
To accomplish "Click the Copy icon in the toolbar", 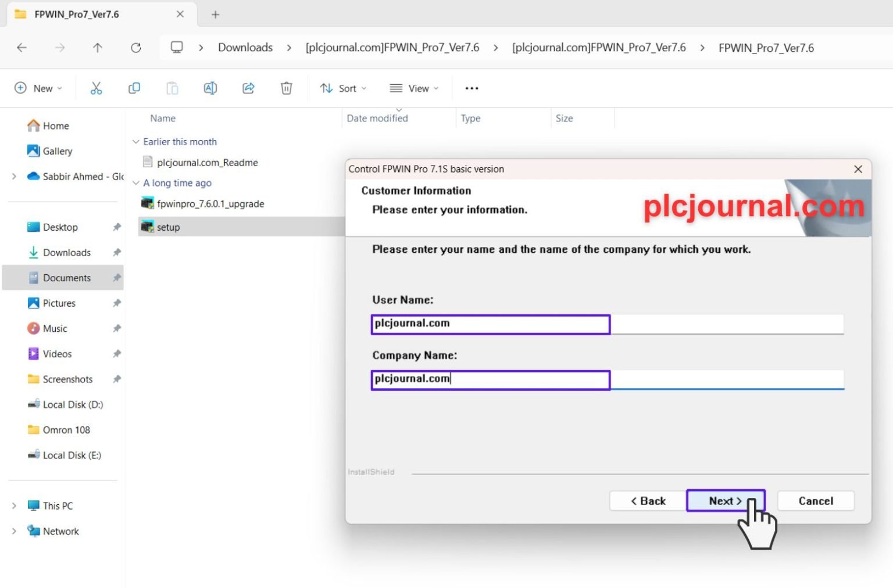I will point(134,88).
